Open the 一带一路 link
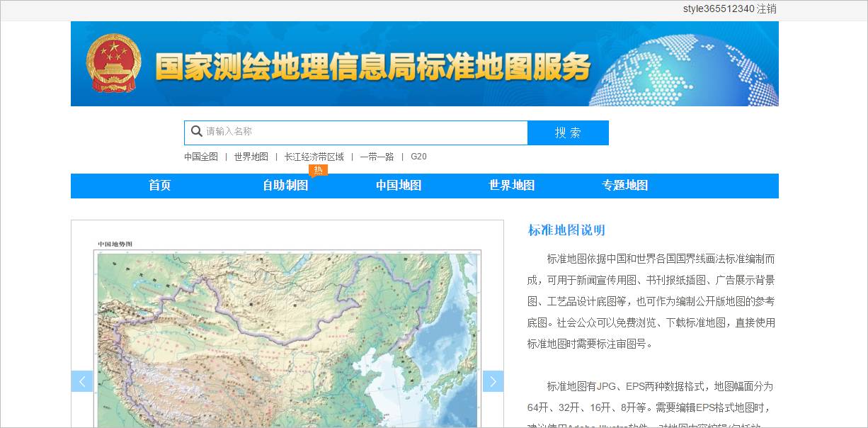The height and width of the screenshot is (428, 868). (x=377, y=157)
